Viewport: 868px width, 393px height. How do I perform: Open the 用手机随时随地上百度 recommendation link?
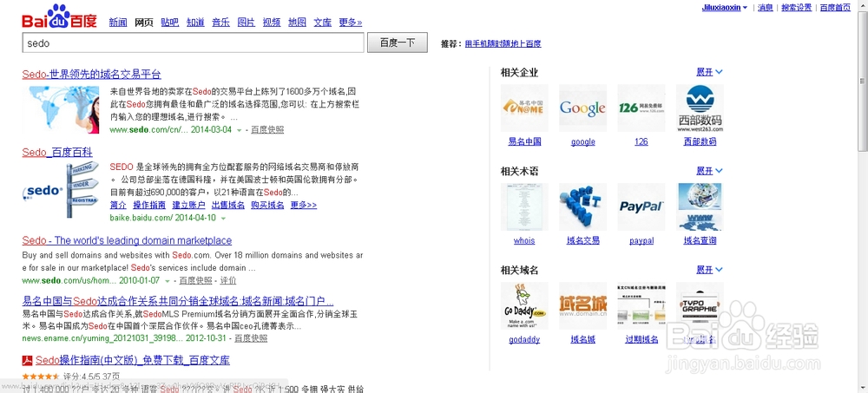(503, 43)
